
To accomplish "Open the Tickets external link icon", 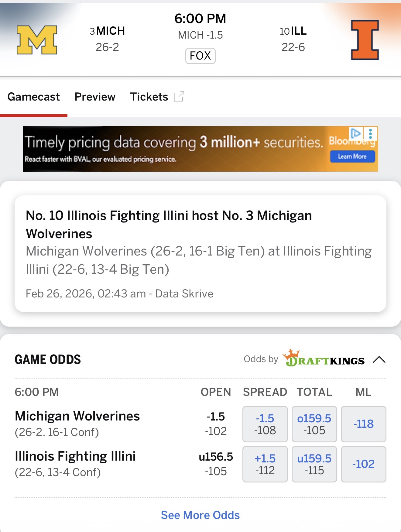I will point(179,97).
